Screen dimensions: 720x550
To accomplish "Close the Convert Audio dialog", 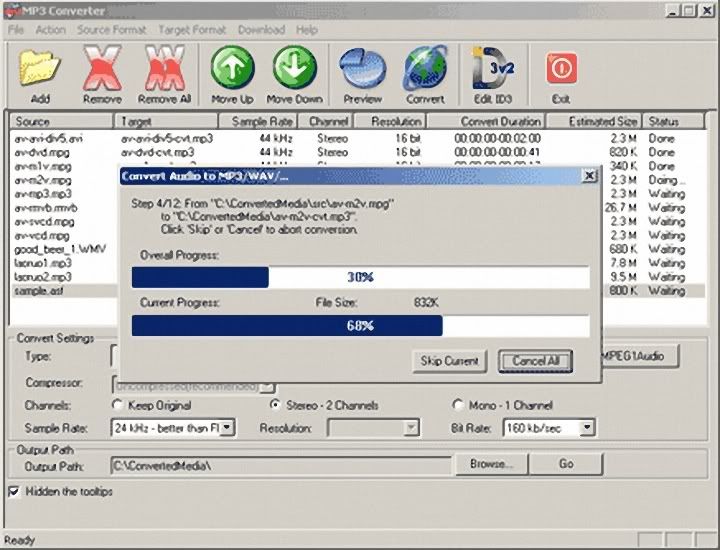I will pyautogui.click(x=589, y=175).
